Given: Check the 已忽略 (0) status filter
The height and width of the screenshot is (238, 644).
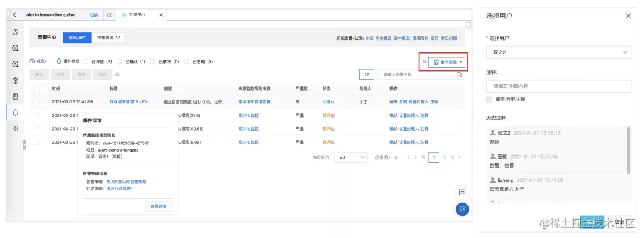Looking at the screenshot, I should [x=187, y=61].
